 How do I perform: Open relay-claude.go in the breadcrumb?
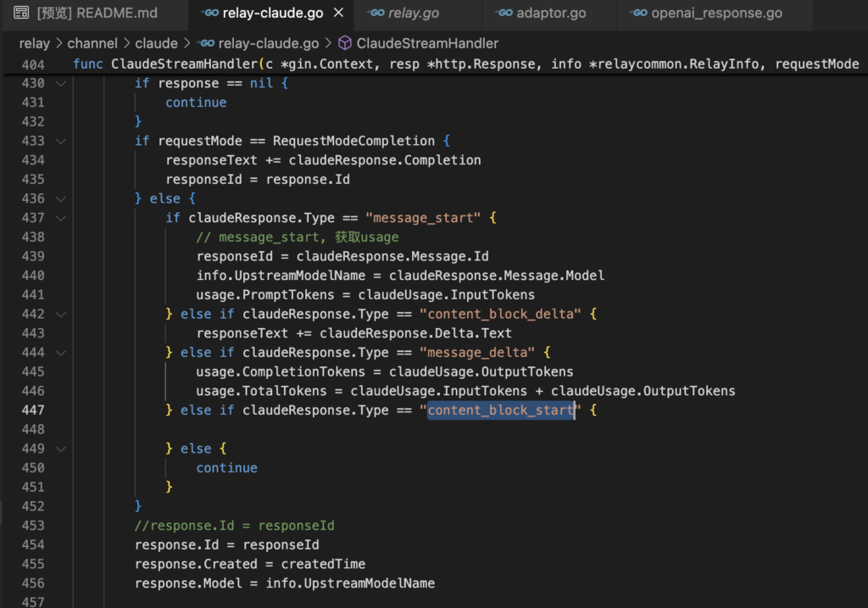(269, 43)
